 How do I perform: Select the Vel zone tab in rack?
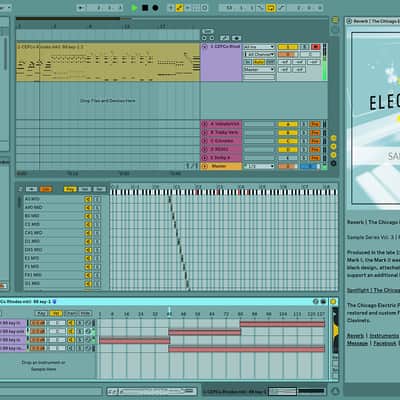point(84,189)
